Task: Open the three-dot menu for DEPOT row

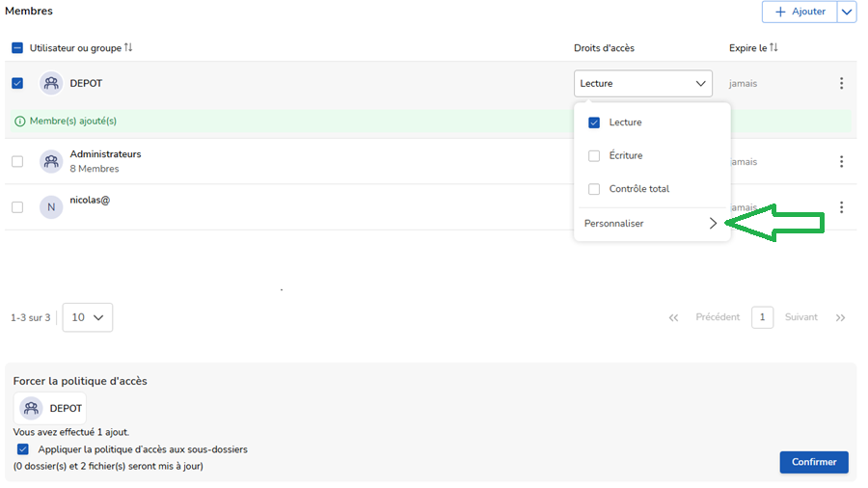Action: click(841, 84)
